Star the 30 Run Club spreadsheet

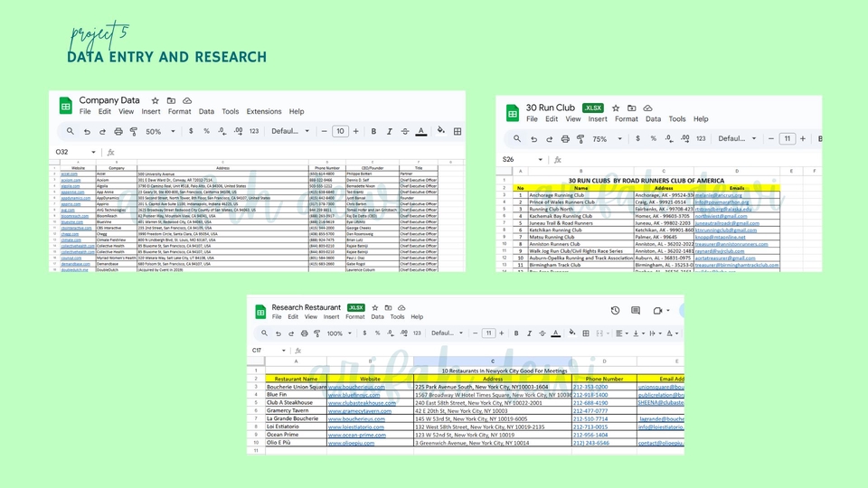pos(616,108)
